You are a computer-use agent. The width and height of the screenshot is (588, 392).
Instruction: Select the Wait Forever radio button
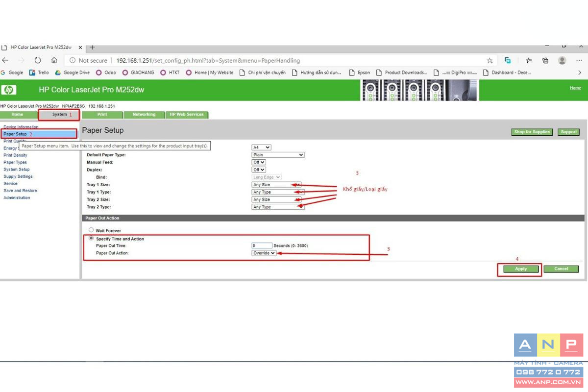pyautogui.click(x=91, y=230)
